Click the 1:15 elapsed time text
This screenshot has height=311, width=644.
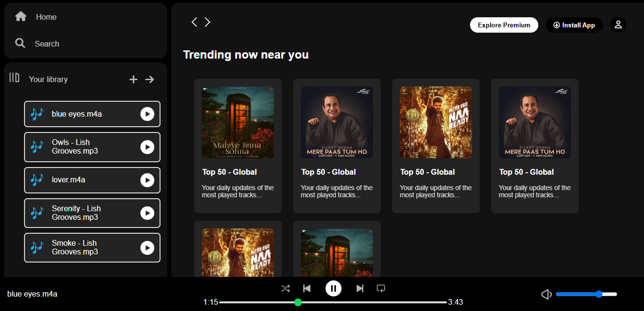pyautogui.click(x=211, y=302)
